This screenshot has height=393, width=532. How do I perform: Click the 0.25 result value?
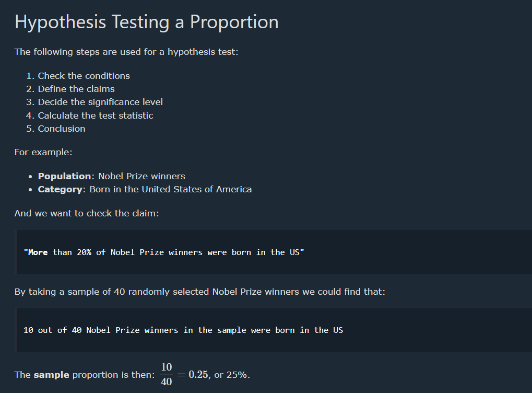click(x=198, y=374)
